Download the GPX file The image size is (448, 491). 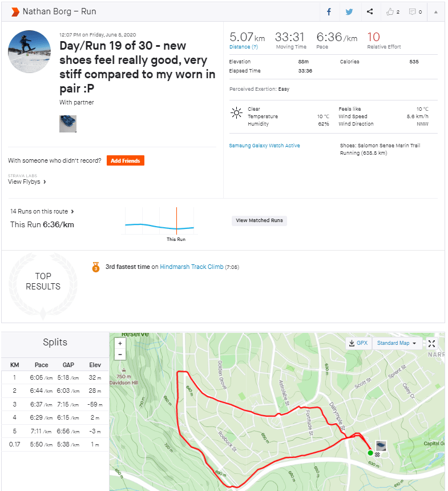click(x=358, y=343)
